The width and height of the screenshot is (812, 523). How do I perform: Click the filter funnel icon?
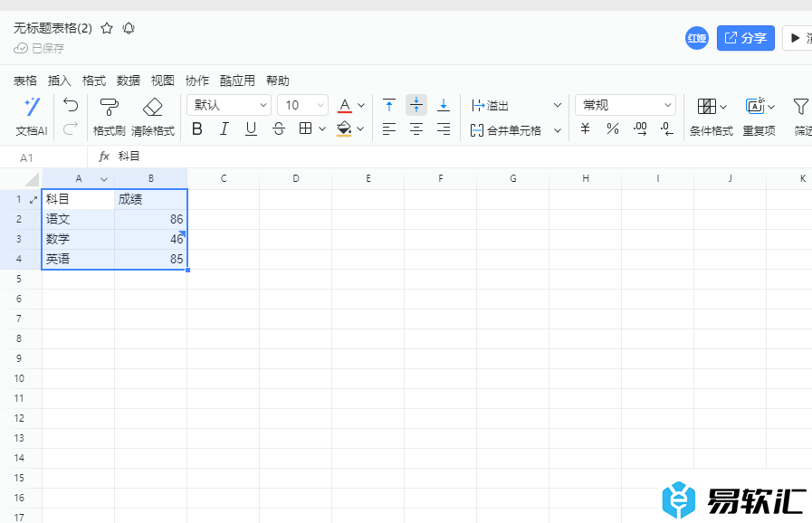coord(800,106)
